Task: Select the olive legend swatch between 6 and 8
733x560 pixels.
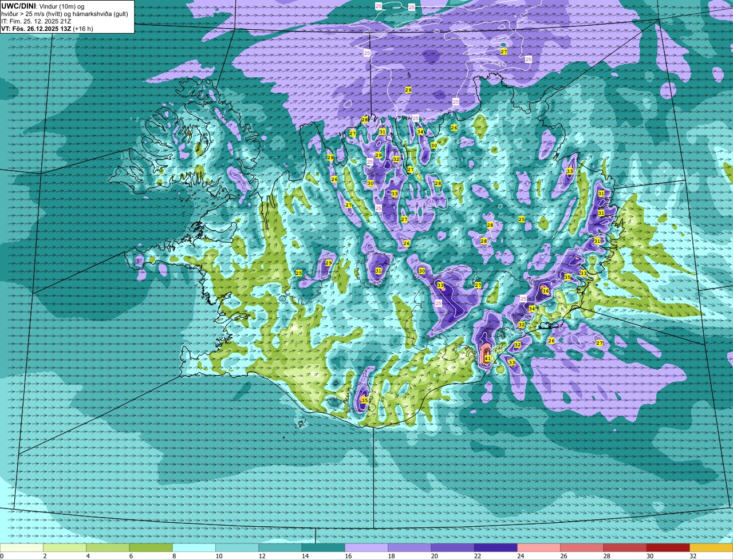Action: 151,548
